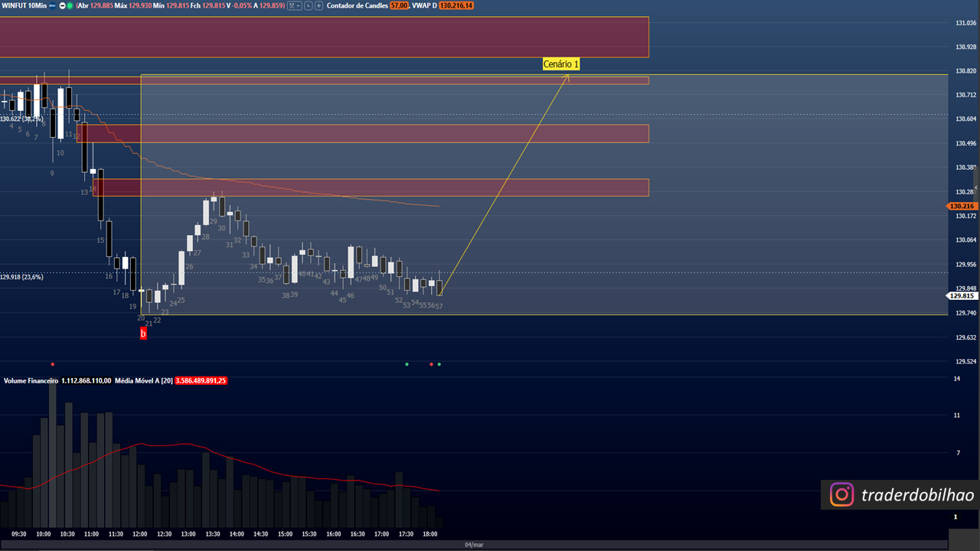
Task: Click the 15:00 time axis label
Action: 285,534
